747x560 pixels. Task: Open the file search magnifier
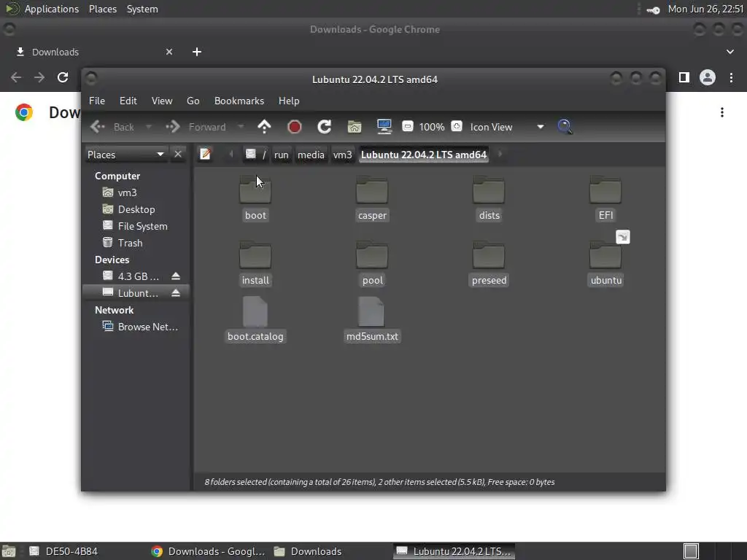[565, 127]
